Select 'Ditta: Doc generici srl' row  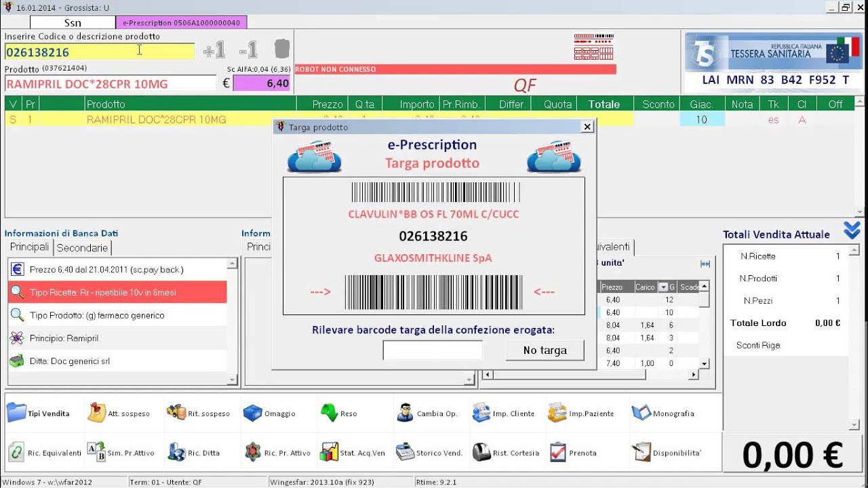coord(117,361)
